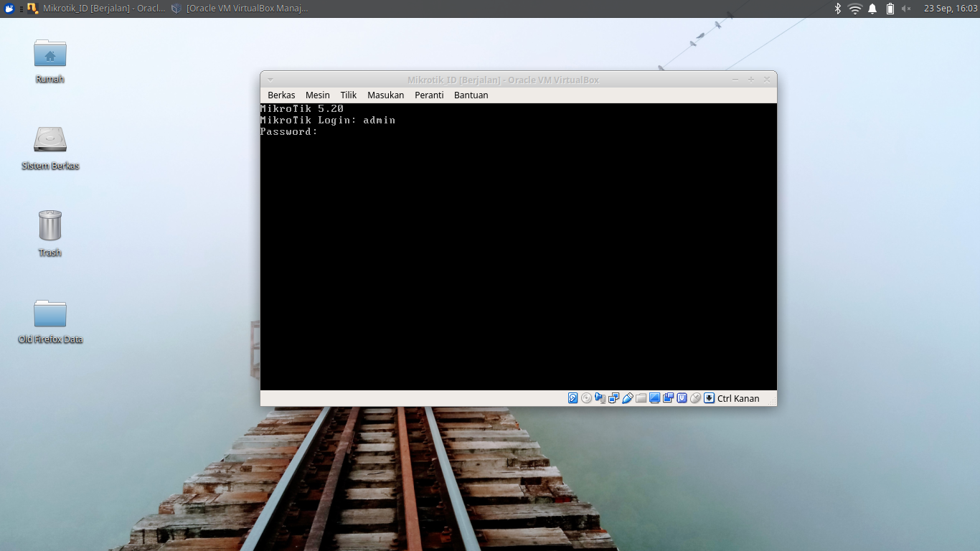Open the Masukan menu
The width and height of the screenshot is (980, 551).
tap(386, 95)
